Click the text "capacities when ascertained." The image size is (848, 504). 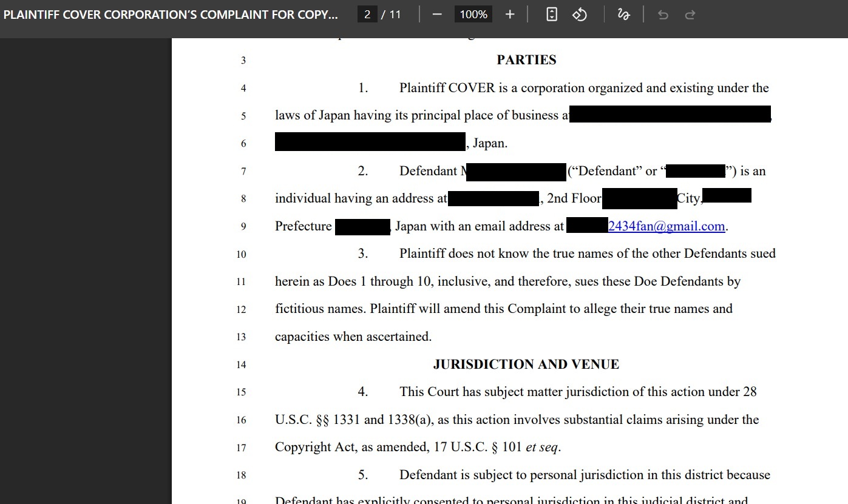click(353, 337)
